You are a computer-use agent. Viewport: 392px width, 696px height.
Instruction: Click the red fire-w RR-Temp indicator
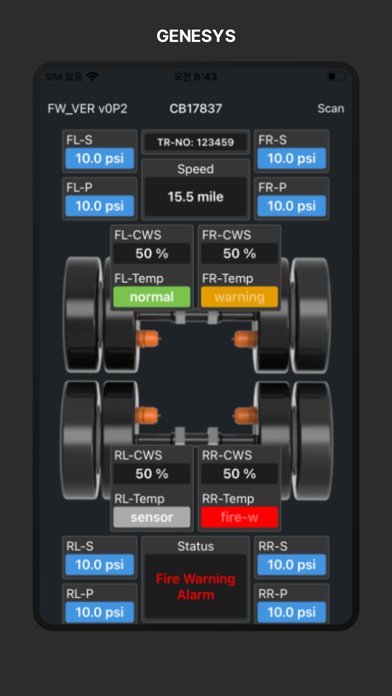click(x=240, y=517)
